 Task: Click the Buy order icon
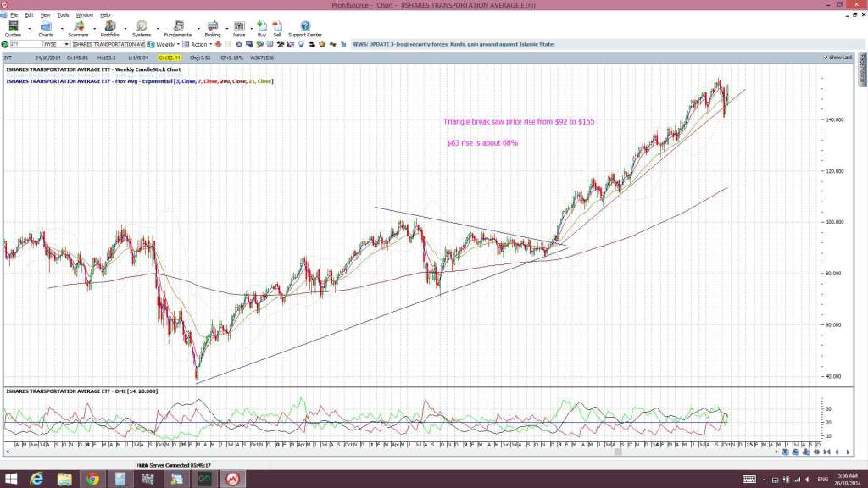tap(262, 29)
